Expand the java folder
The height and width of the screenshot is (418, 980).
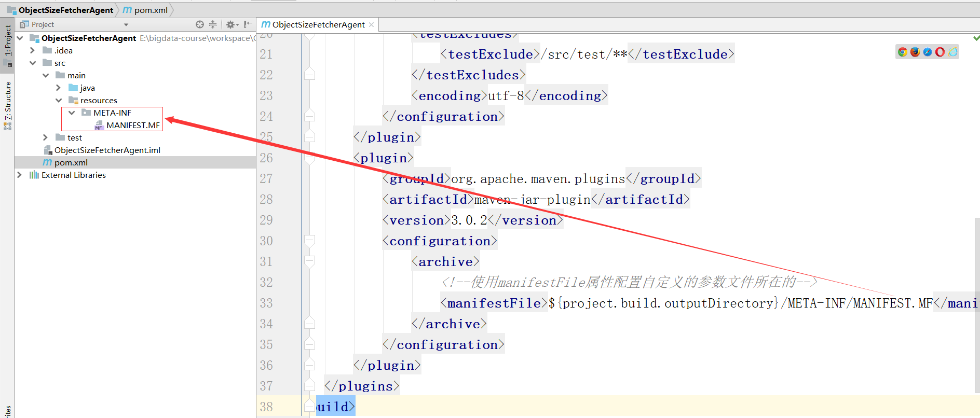pos(58,88)
